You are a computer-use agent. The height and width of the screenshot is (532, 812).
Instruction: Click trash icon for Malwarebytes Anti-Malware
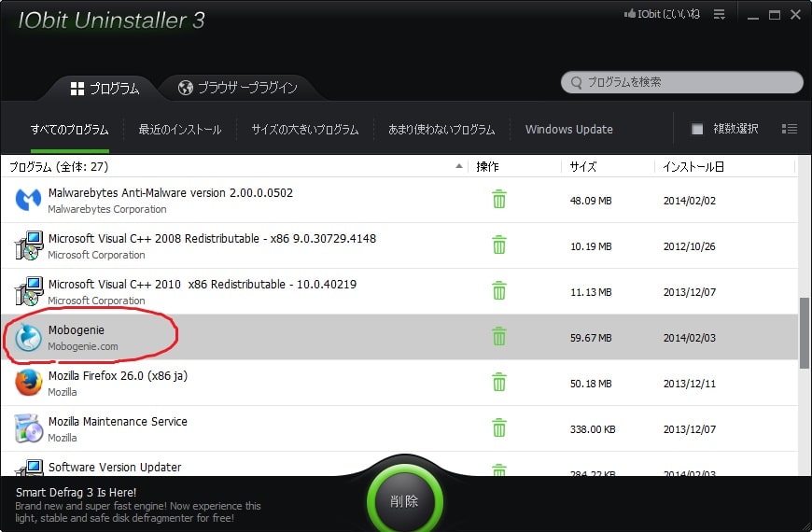coord(499,200)
